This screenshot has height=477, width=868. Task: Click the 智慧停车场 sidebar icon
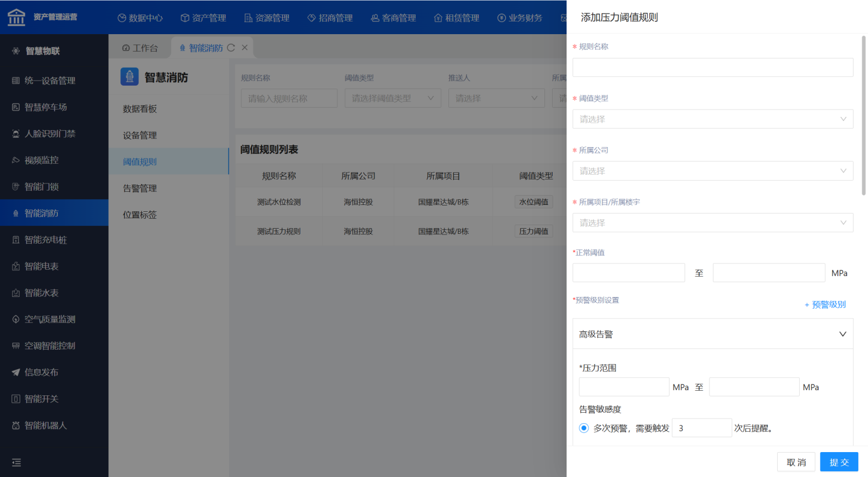[x=16, y=107]
